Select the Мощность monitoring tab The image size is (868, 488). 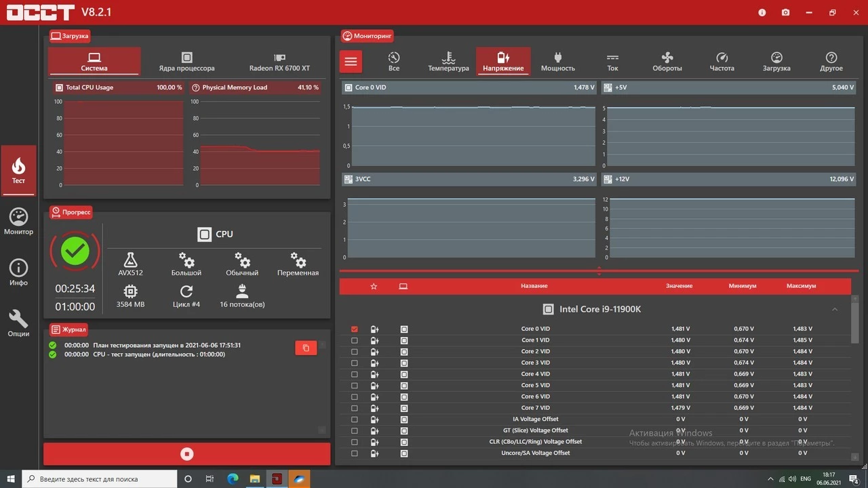click(558, 61)
